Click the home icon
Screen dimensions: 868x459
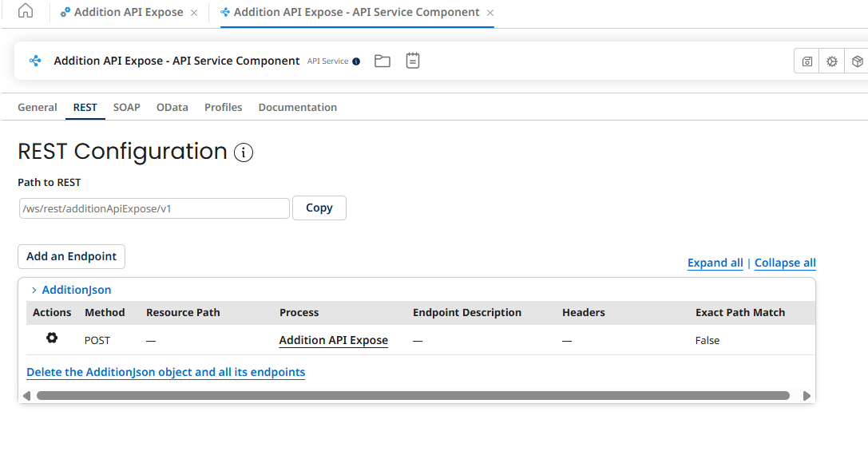click(26, 11)
